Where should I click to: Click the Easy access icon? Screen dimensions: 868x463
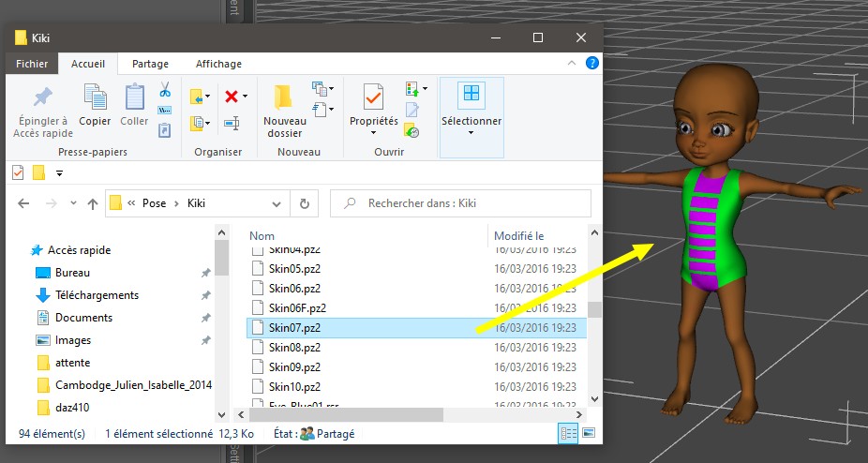coord(320,109)
